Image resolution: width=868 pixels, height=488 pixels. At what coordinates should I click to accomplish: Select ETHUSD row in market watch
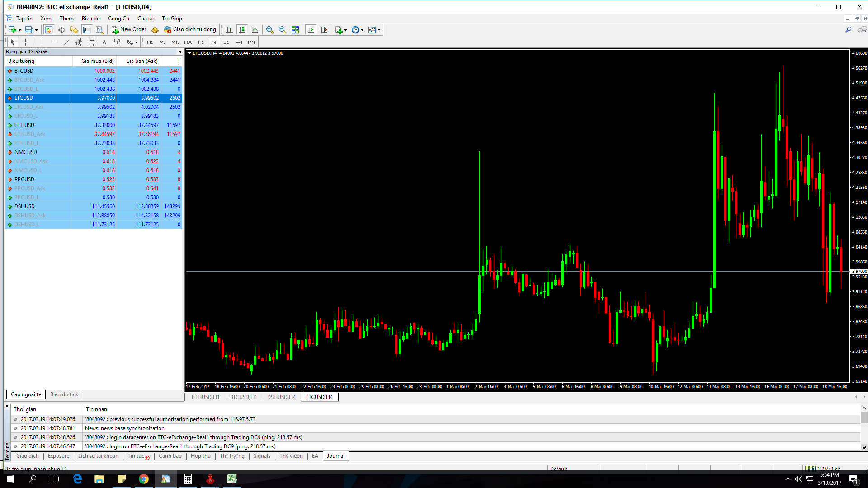24,125
